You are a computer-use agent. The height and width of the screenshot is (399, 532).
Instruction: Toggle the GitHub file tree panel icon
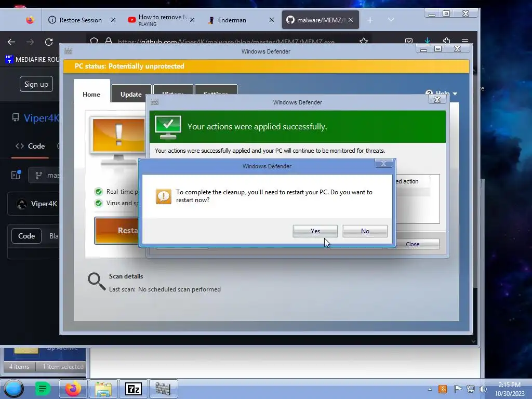coord(16,175)
